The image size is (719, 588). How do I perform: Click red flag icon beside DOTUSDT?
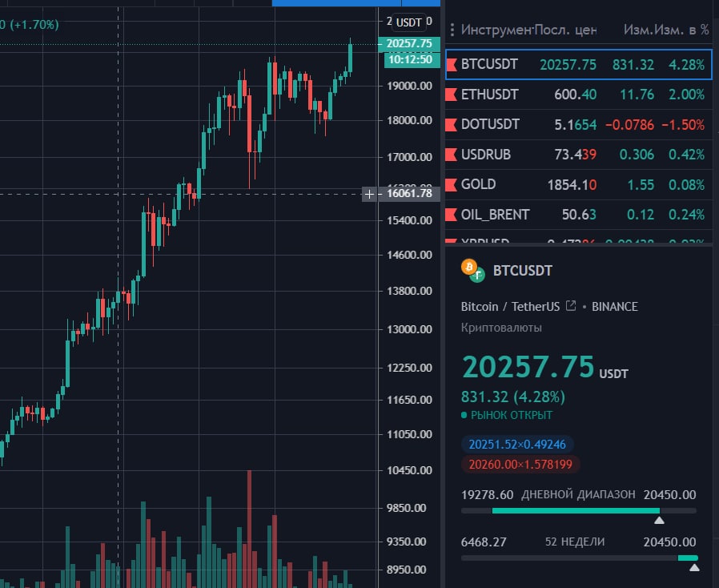pyautogui.click(x=452, y=124)
